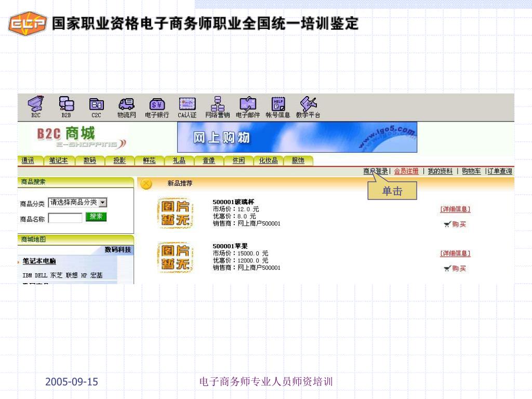
Task: Click the 笔记本电脑 heading in 商城地图
Action: click(39, 261)
